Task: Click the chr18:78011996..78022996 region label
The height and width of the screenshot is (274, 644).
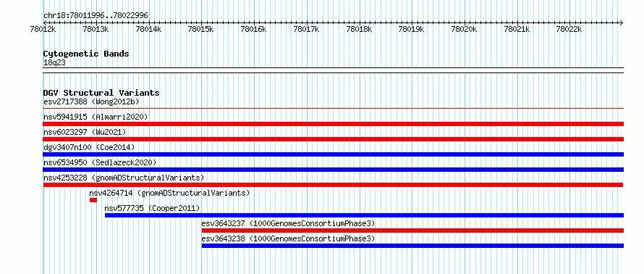Action: (x=96, y=16)
